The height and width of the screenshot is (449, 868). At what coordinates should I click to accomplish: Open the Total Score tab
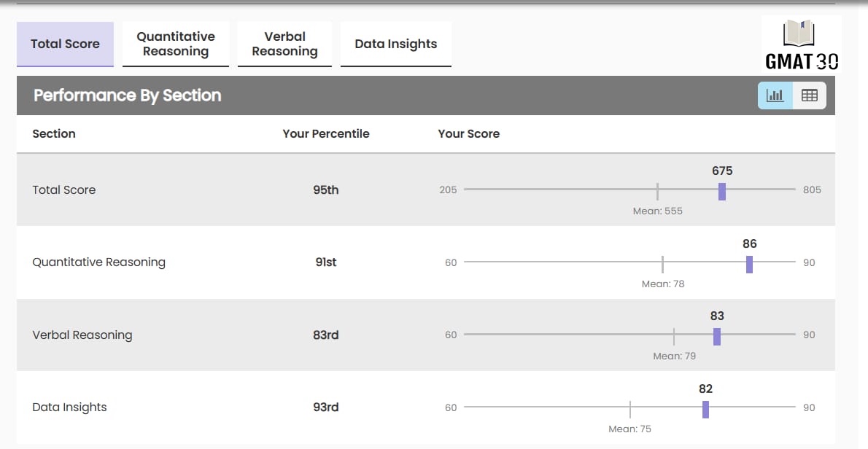(65, 44)
